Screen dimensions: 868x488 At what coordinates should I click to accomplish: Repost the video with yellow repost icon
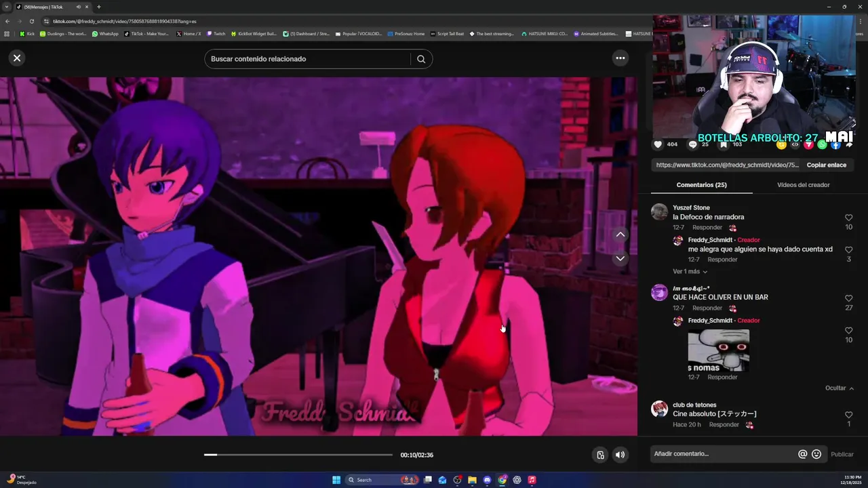point(782,144)
